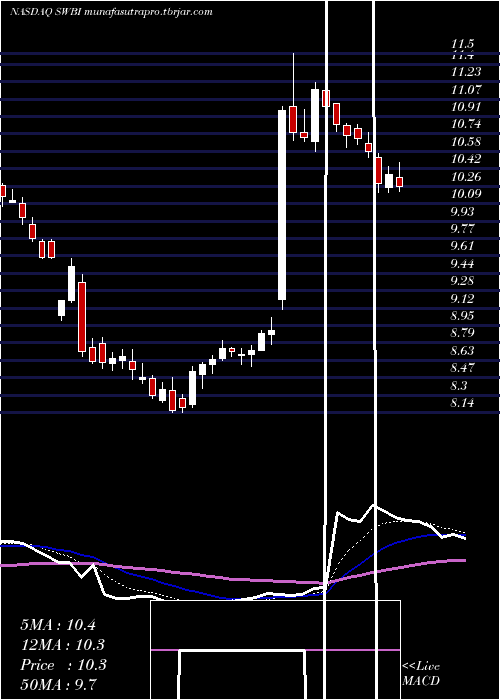The image size is (500, 700).
Task: Click the 50MA : 9.7 legend text
Action: tap(58, 685)
